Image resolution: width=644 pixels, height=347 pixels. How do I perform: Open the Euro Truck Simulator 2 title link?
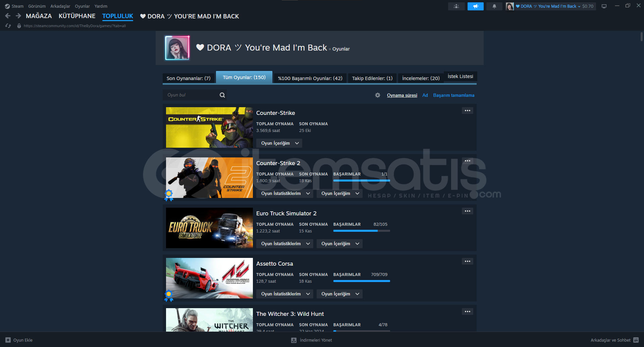[x=286, y=213]
